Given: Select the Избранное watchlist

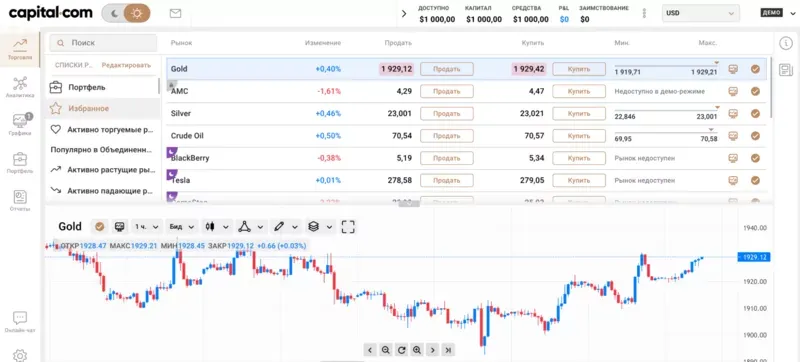Looking at the screenshot, I should [103, 109].
